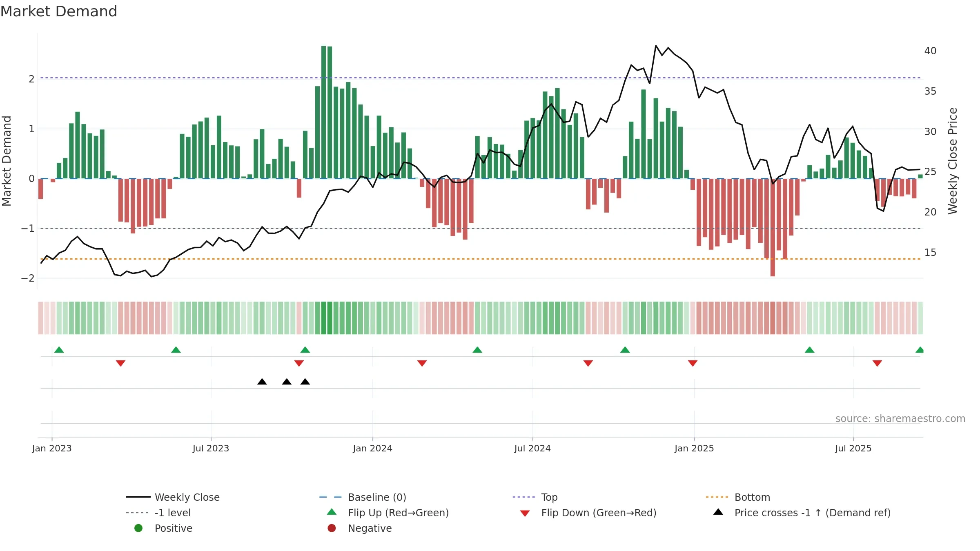Click red Flip Down triangle in legend
Screen dimensions: 980x551
[x=525, y=513]
